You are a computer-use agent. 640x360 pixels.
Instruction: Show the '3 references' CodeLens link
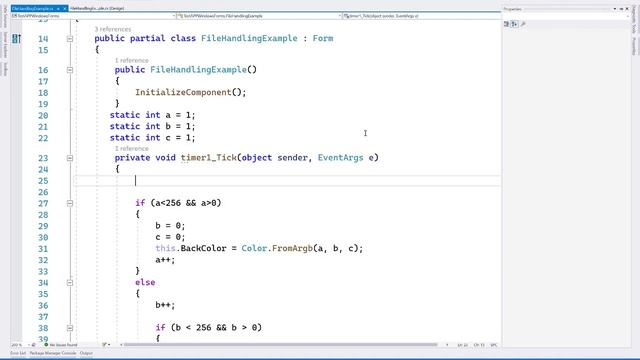[x=113, y=29]
